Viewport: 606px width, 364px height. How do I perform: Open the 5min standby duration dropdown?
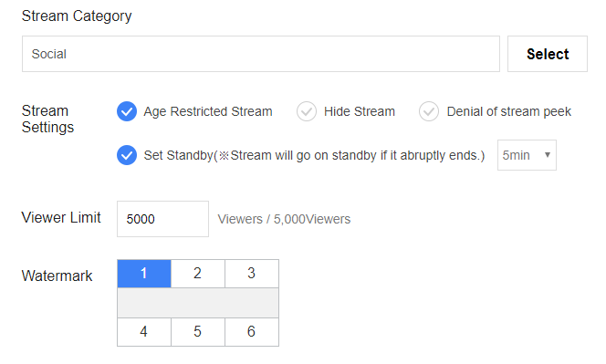[x=527, y=155]
